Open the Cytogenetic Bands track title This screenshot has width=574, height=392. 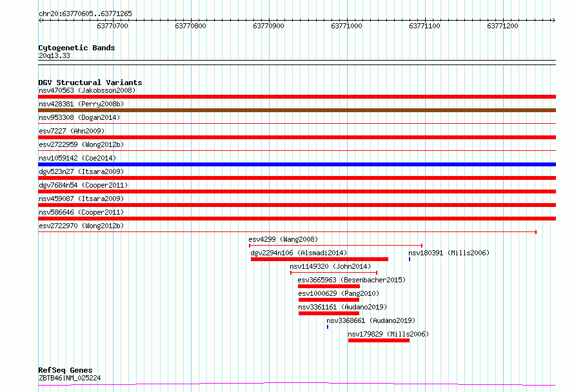coord(77,48)
